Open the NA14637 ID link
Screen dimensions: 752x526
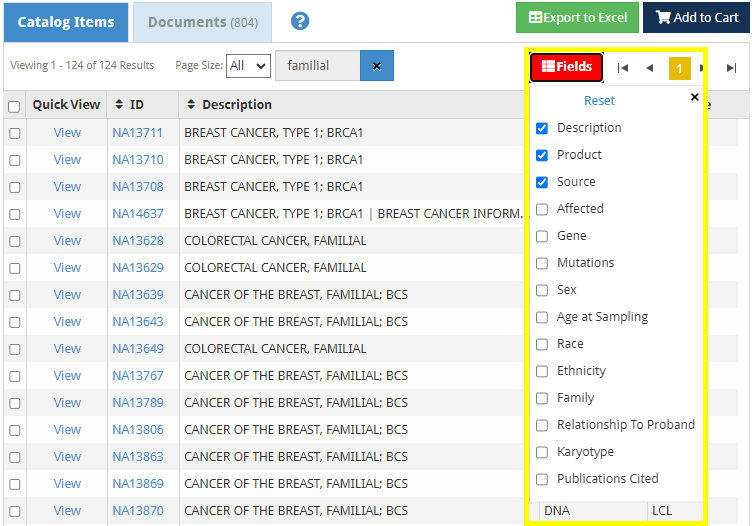pyautogui.click(x=137, y=214)
